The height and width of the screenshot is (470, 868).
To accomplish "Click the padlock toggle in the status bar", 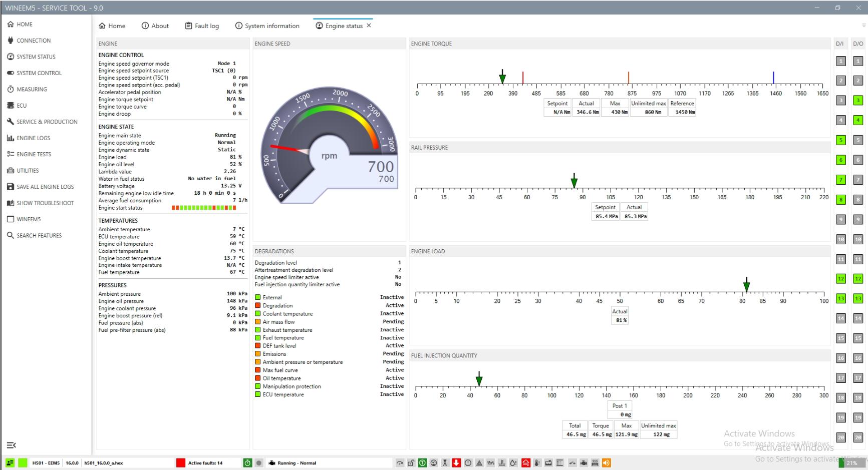I will click(411, 462).
